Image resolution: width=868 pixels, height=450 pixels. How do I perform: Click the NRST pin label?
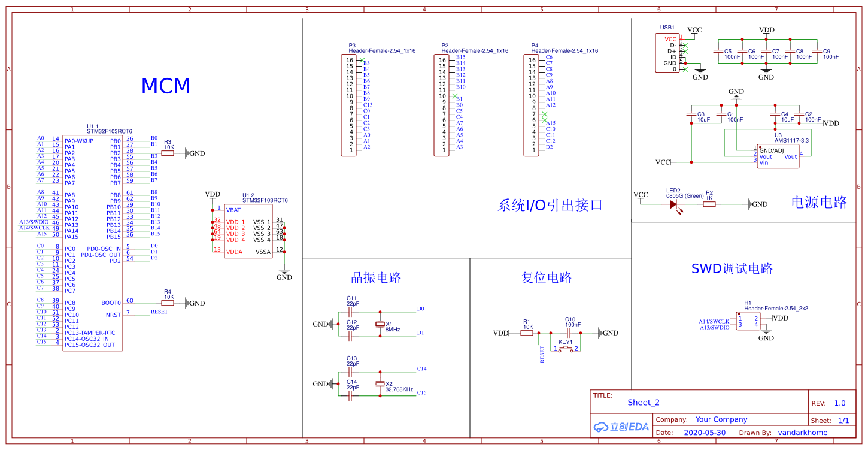click(x=113, y=315)
